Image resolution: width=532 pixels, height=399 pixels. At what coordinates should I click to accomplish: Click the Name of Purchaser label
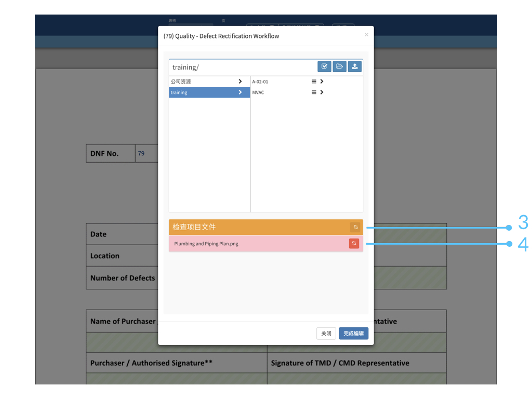[x=123, y=321]
